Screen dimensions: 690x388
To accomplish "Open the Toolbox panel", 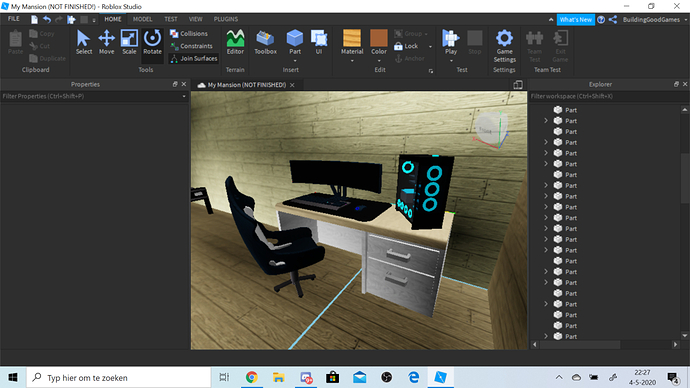I will (265, 42).
